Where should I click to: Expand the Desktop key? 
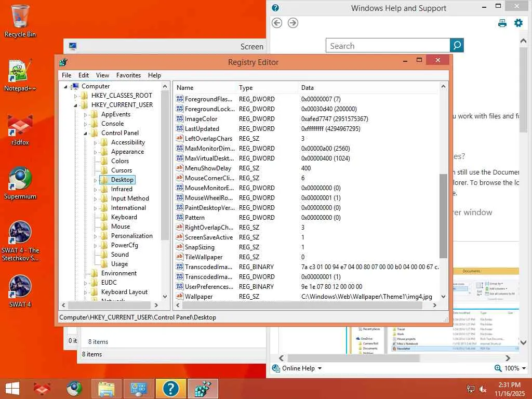point(96,180)
